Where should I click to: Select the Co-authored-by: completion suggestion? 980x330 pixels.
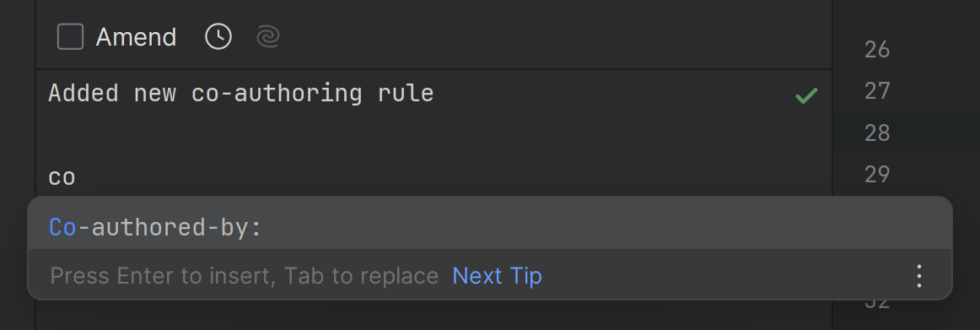click(x=490, y=228)
